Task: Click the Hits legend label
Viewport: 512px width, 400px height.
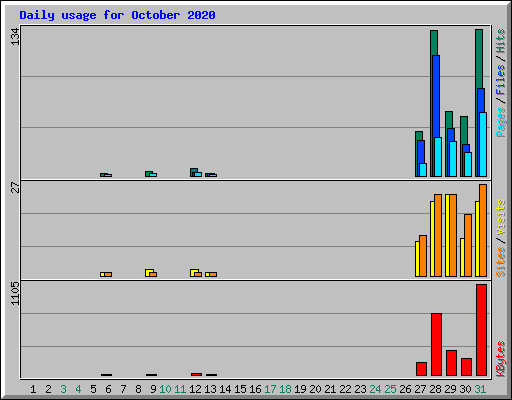Action: click(x=501, y=41)
